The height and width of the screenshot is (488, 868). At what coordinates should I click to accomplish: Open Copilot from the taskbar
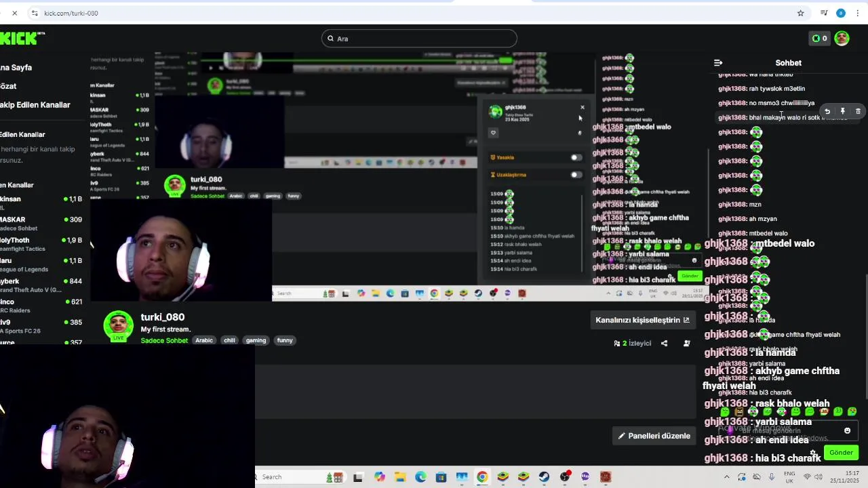pyautogui.click(x=379, y=477)
